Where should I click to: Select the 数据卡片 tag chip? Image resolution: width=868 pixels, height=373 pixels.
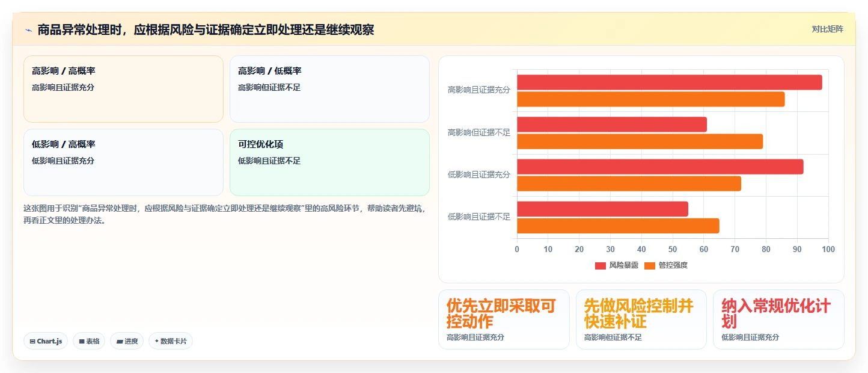(x=171, y=341)
